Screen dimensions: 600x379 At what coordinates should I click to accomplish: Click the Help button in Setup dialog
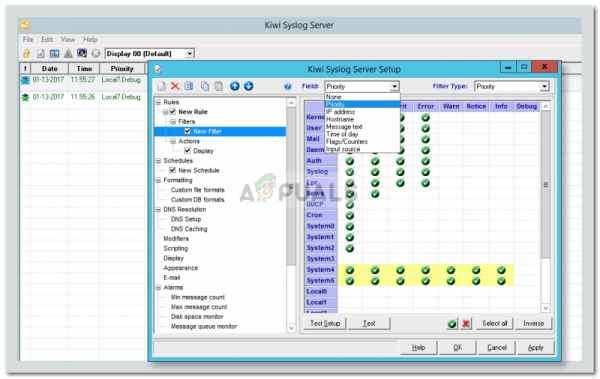418,348
